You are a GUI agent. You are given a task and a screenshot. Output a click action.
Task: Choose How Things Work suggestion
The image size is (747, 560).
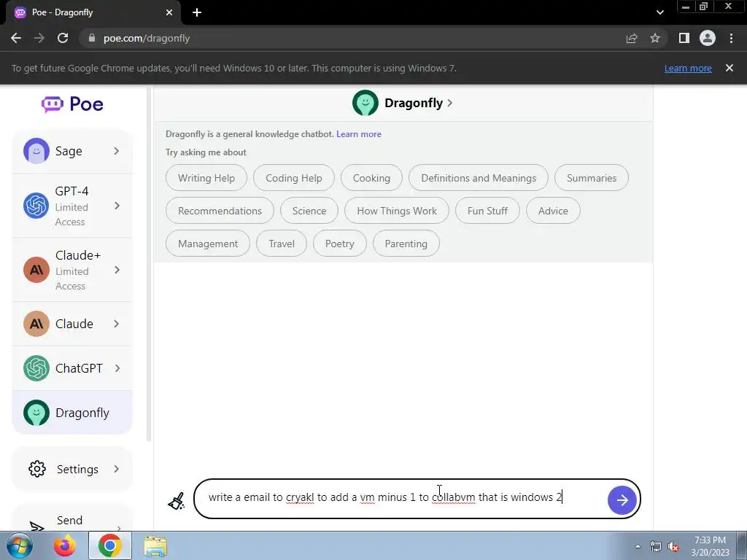[x=396, y=211]
